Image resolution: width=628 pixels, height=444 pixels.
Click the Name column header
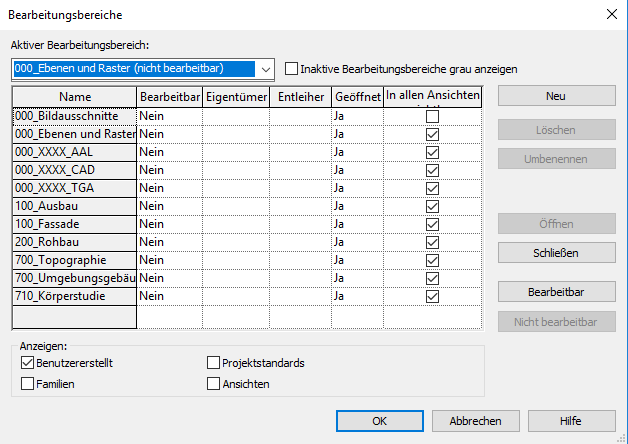click(x=74, y=97)
